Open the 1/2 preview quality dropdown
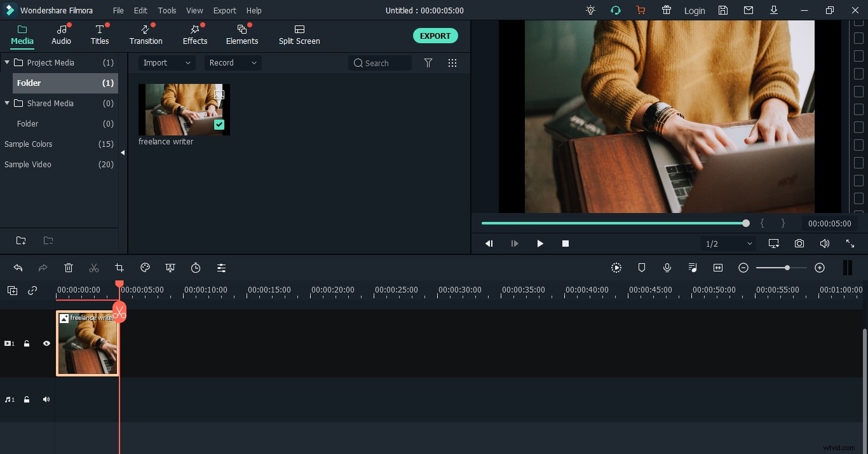The image size is (868, 454). [728, 244]
